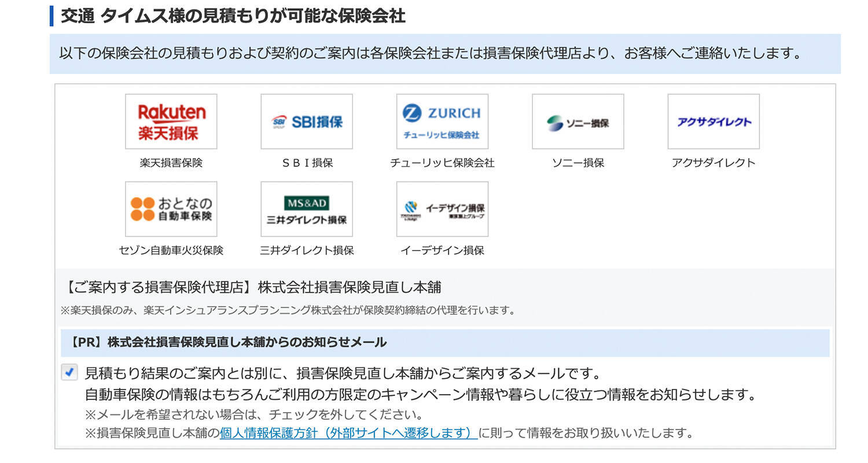Click the 【ご案内する損害保険代理店】 line
The image size is (868, 463).
click(252, 287)
